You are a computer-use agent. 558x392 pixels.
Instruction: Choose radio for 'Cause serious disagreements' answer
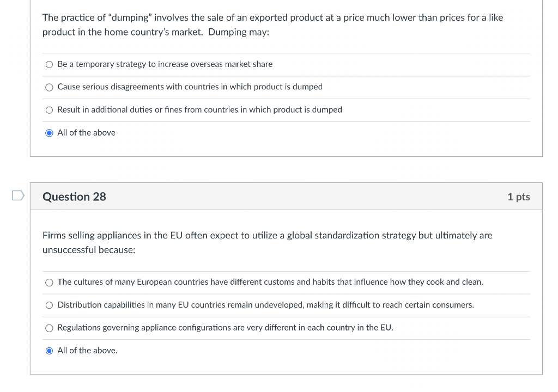50,88
